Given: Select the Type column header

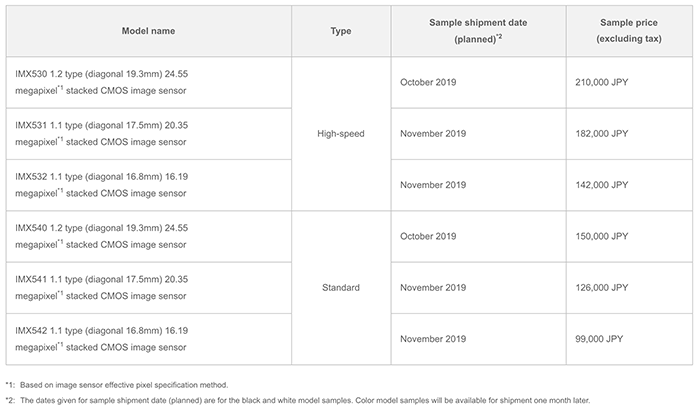Looking at the screenshot, I should coord(341,31).
